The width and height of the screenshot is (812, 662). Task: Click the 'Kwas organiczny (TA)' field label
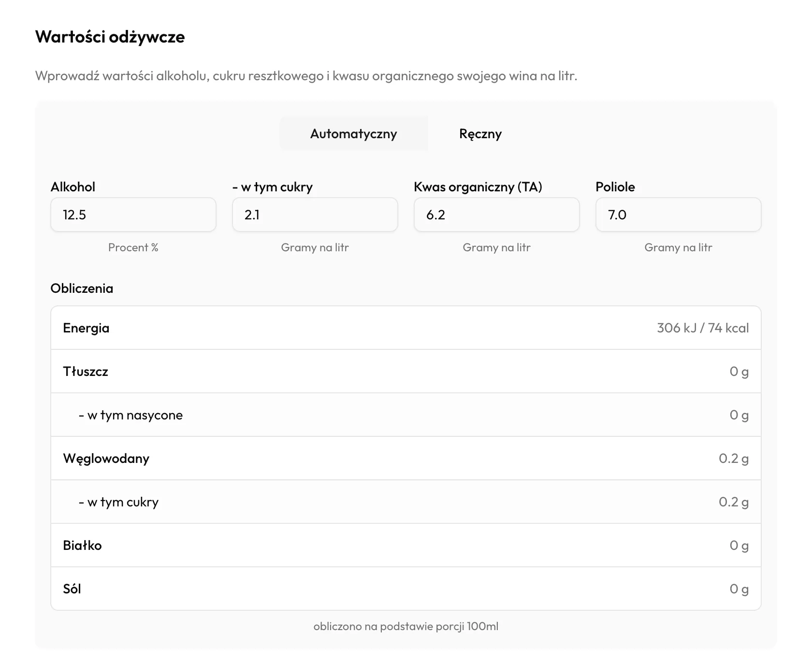pyautogui.click(x=478, y=187)
